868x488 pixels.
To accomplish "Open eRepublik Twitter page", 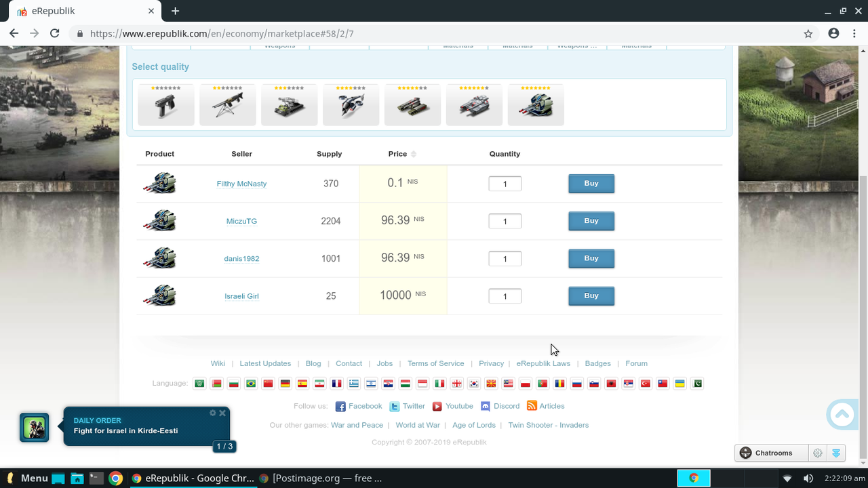I will point(408,406).
